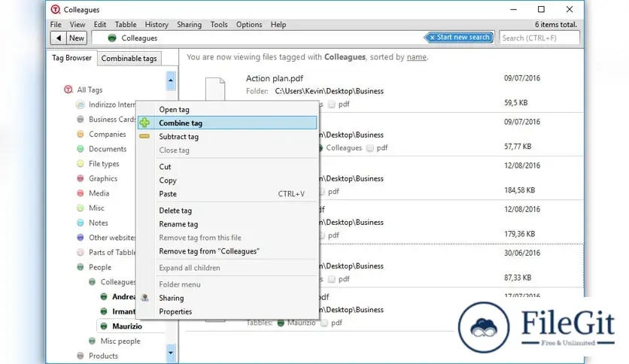
Task: Open the History menu
Action: click(156, 25)
